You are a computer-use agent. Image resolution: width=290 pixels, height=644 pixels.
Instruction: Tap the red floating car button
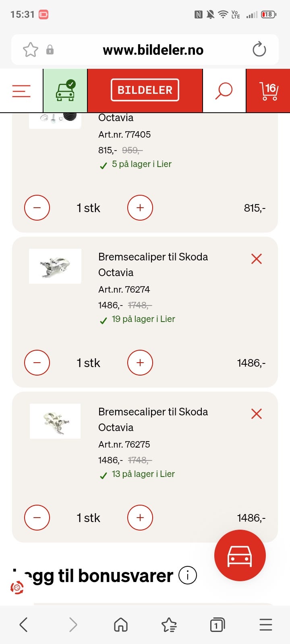240,555
